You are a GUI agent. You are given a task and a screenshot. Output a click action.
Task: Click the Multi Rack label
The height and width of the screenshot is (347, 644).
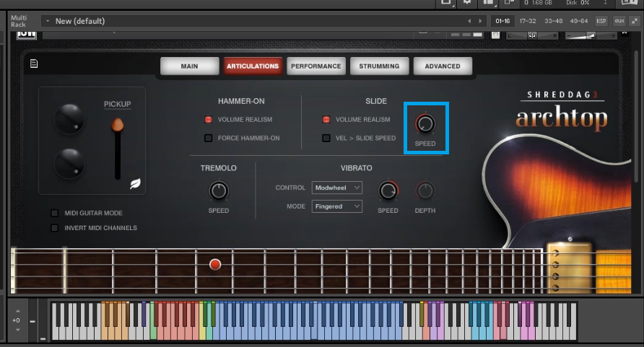point(19,21)
